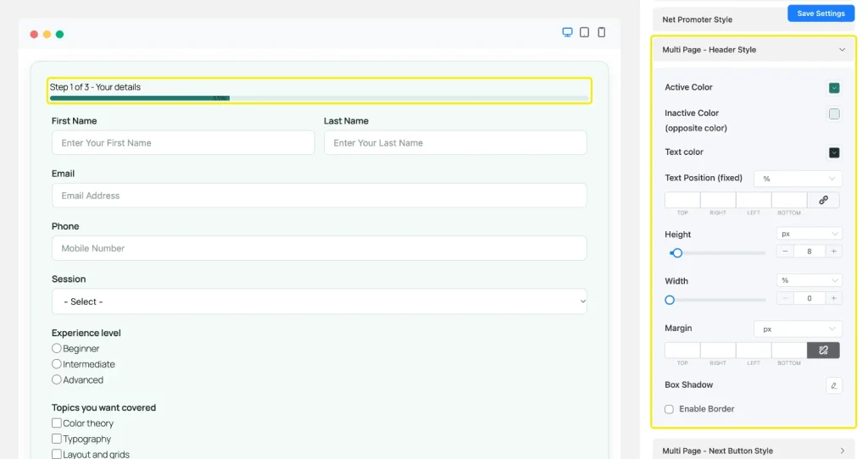
Task: Click the step progress bar
Action: click(x=319, y=98)
